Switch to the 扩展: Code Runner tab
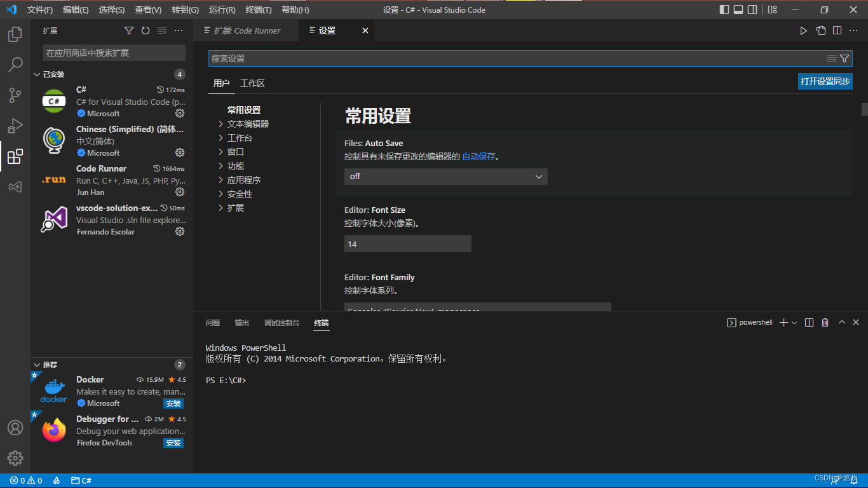868x488 pixels. click(246, 30)
